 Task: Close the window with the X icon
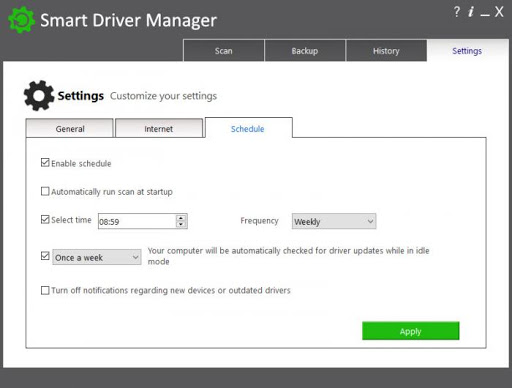pyautogui.click(x=499, y=12)
